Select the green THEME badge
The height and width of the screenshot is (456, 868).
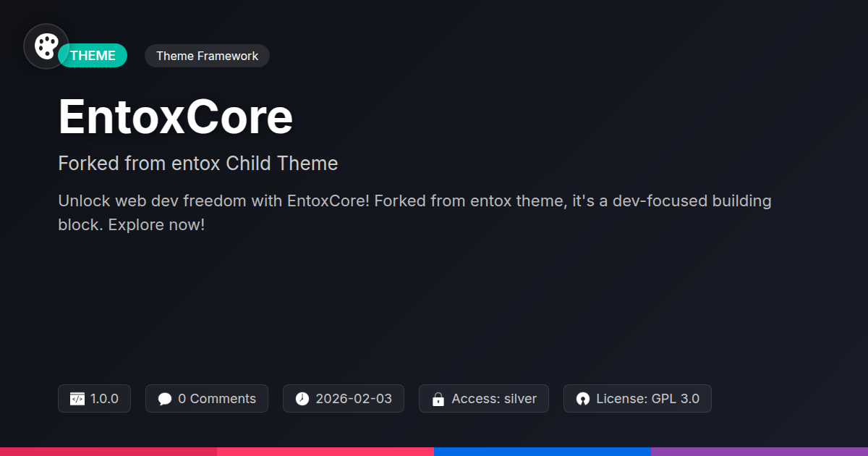click(93, 56)
